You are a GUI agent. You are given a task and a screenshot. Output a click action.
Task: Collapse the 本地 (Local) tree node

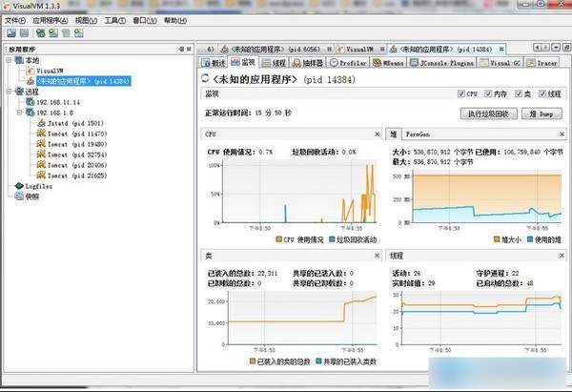[9, 60]
